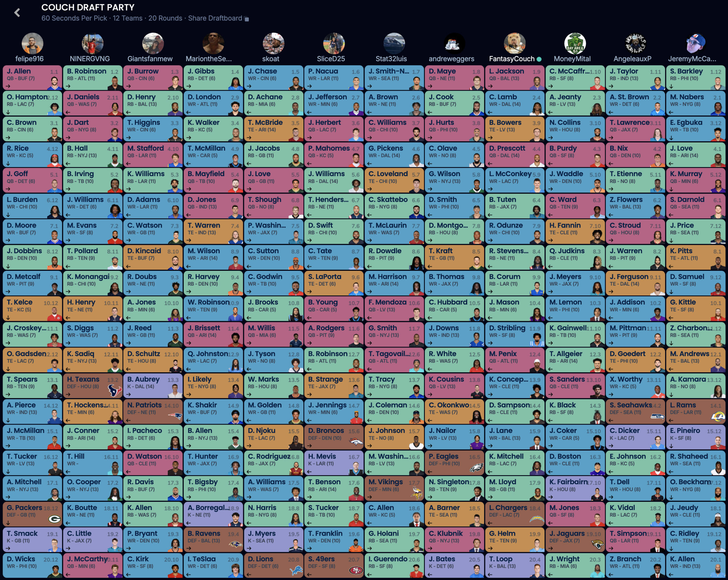This screenshot has width=728, height=580.
Task: Copy link icon beside Share Draftboard
Action: [x=247, y=19]
